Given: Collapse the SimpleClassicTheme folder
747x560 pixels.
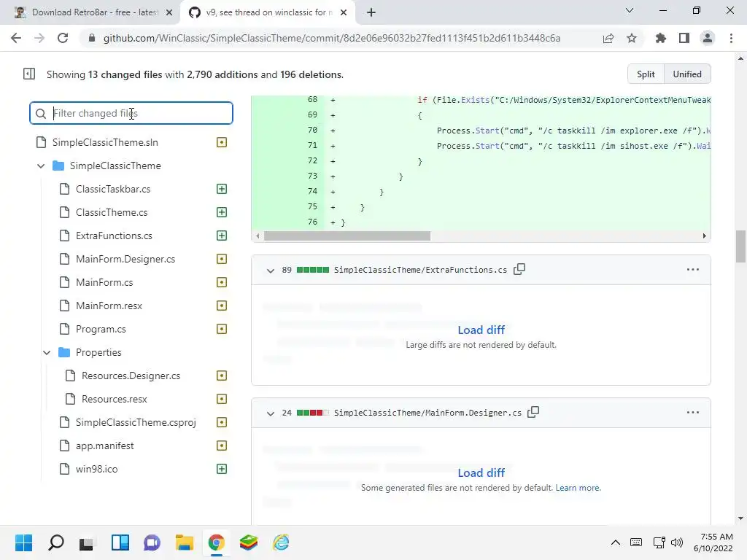Looking at the screenshot, I should pos(41,166).
